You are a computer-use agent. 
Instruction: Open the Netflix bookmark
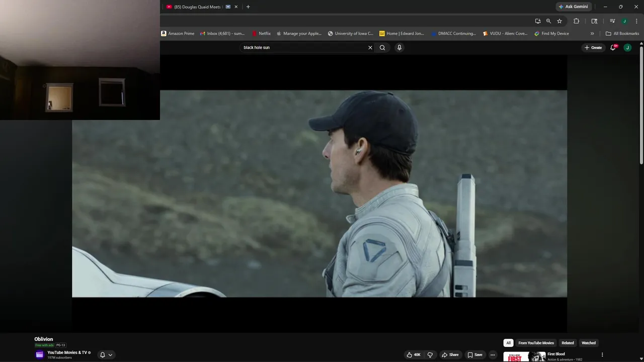tap(261, 34)
